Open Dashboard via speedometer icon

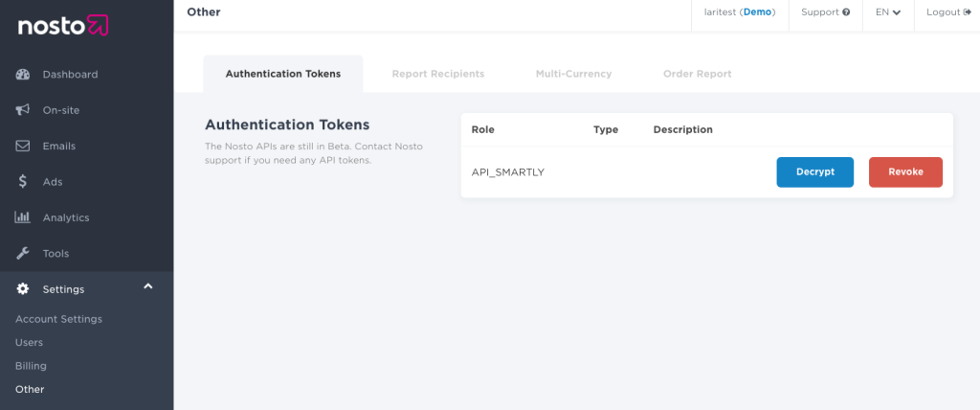tap(23, 75)
